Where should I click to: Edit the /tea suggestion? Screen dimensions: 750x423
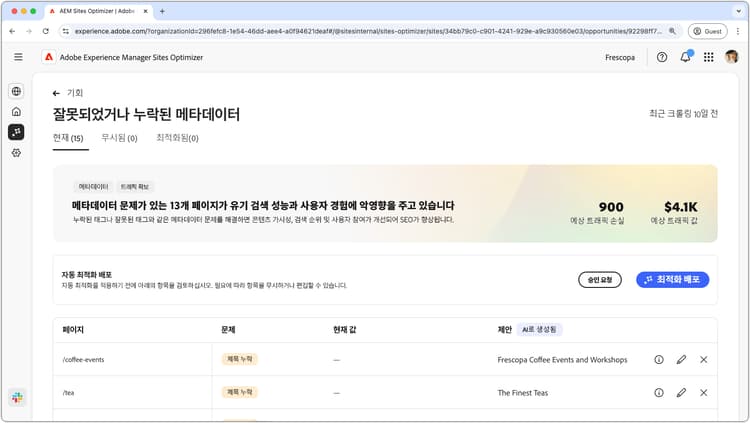[x=681, y=392]
